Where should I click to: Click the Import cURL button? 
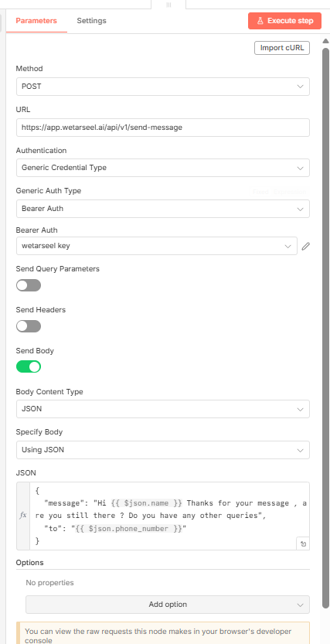pos(282,48)
